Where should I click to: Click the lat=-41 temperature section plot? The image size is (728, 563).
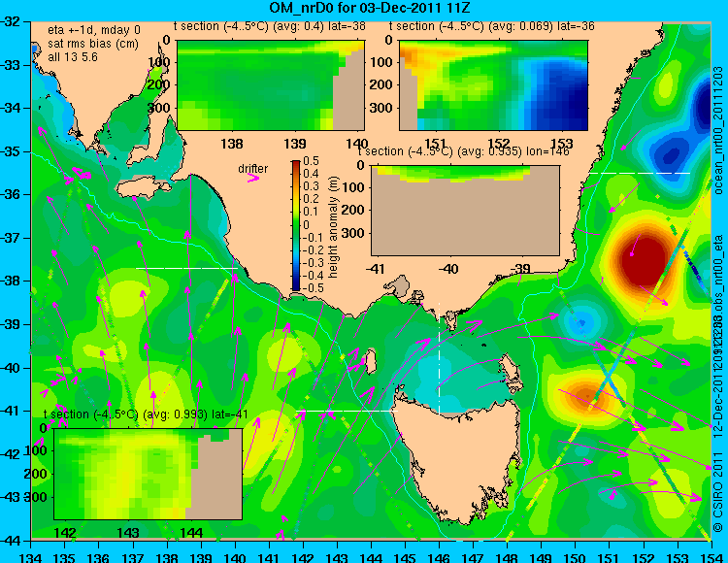pyautogui.click(x=149, y=474)
